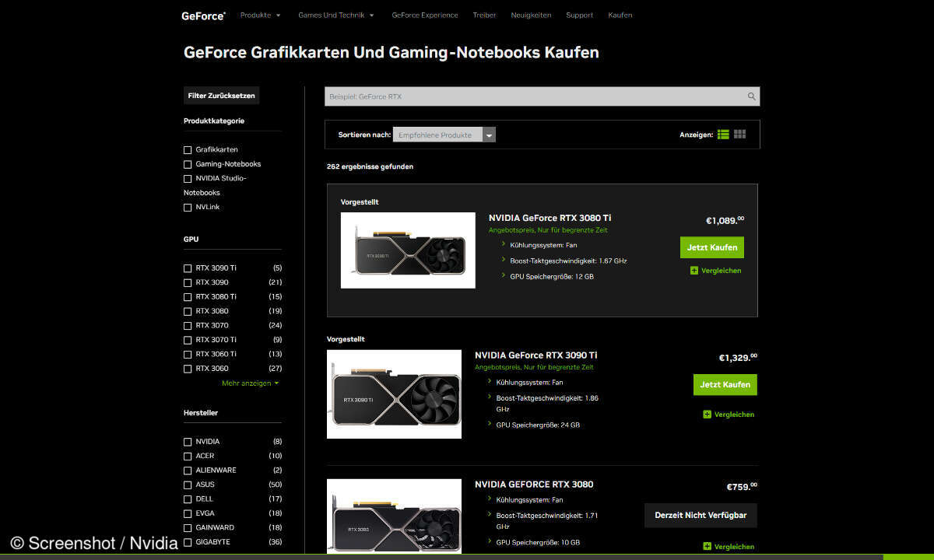Click the €1,329 price text
This screenshot has width=934, height=560.
tap(738, 357)
